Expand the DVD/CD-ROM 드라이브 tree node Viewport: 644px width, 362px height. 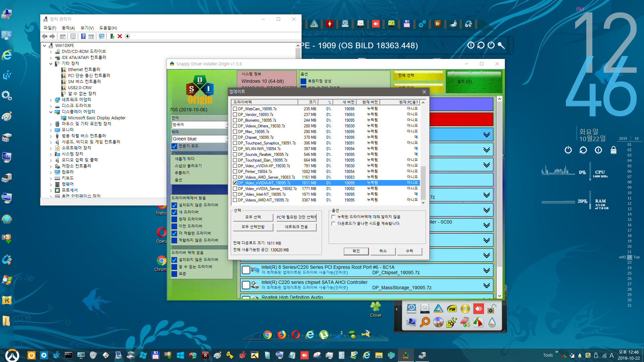[51, 52]
